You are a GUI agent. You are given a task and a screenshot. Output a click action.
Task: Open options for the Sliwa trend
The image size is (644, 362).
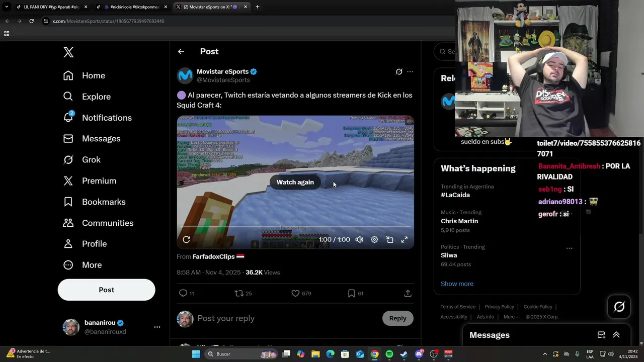(569, 248)
